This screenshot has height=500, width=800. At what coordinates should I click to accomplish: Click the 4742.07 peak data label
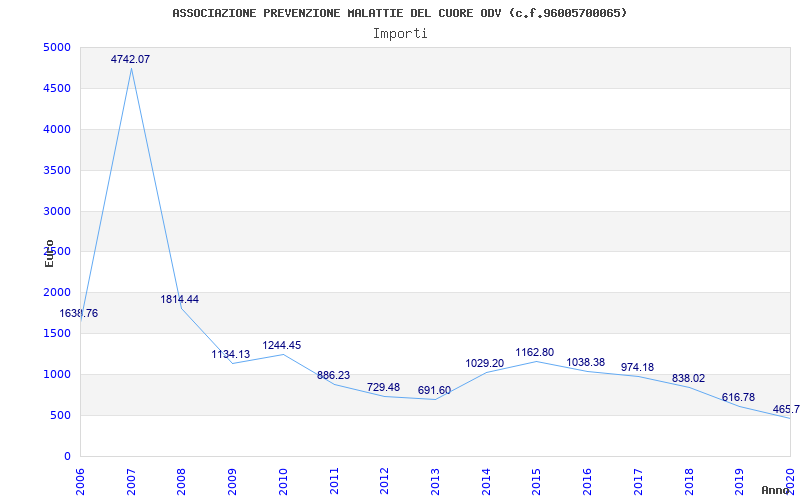(x=130, y=60)
